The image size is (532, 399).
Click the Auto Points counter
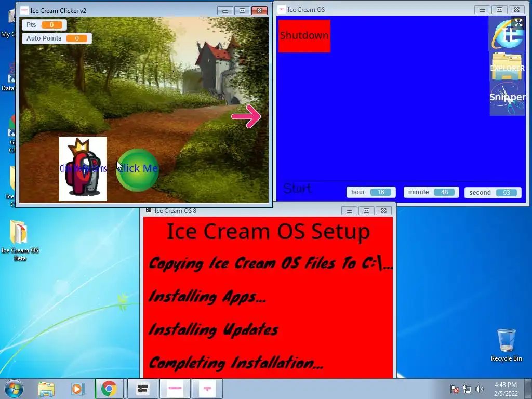pos(57,38)
